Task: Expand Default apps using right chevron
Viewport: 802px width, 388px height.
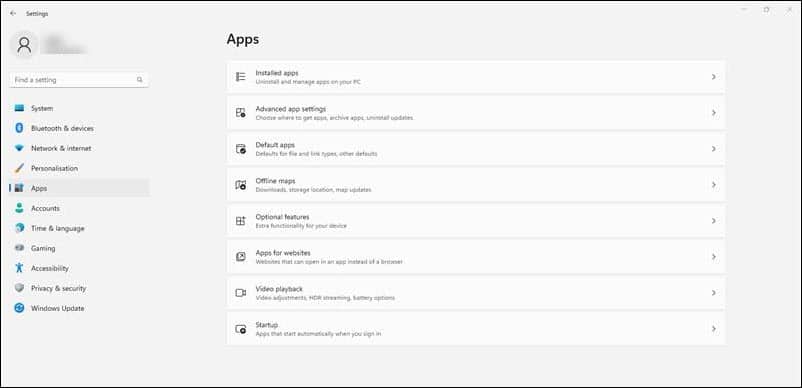Action: [x=714, y=149]
